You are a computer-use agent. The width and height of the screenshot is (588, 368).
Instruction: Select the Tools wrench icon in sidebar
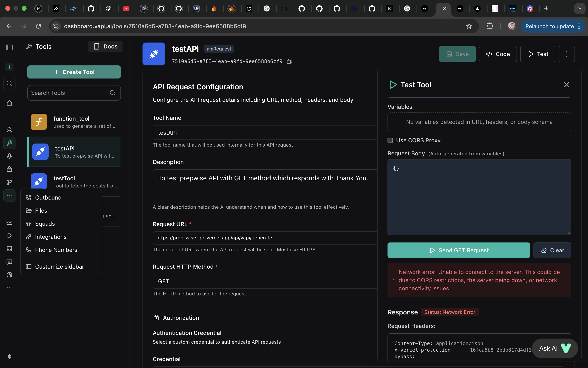pyautogui.click(x=9, y=143)
